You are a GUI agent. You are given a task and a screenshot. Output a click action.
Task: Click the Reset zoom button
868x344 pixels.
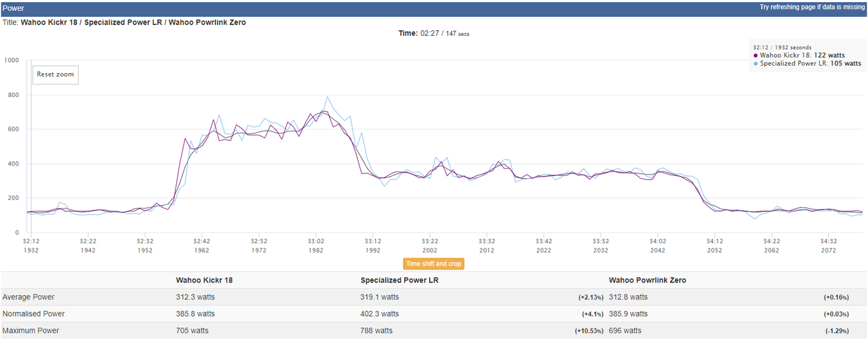coord(56,74)
